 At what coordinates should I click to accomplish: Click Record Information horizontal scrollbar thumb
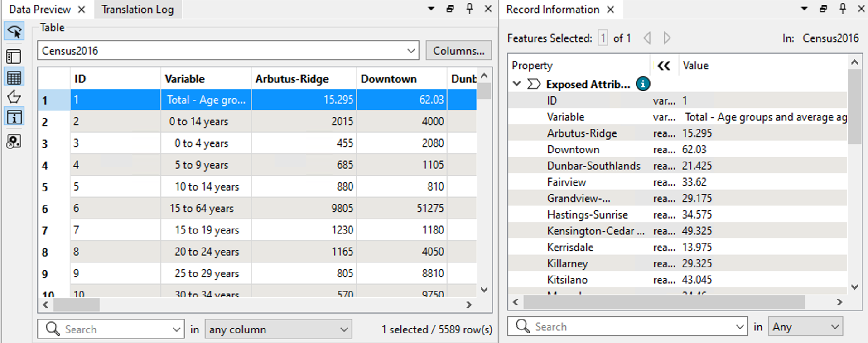point(664,302)
